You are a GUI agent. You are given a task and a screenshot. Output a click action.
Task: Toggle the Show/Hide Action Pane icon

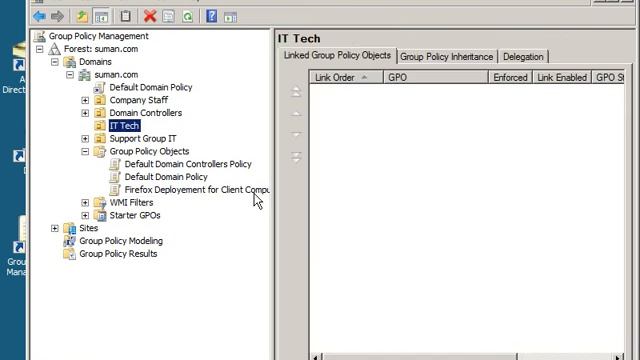[x=230, y=17]
